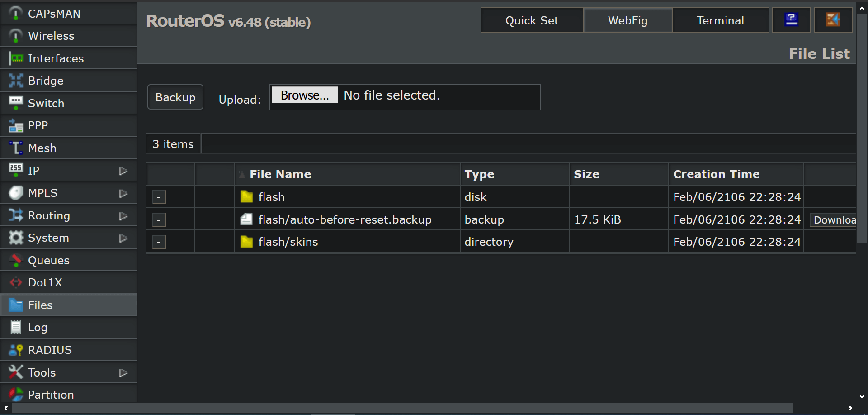This screenshot has height=415, width=868.
Task: Open the PPP section icon
Action: pyautogui.click(x=15, y=125)
